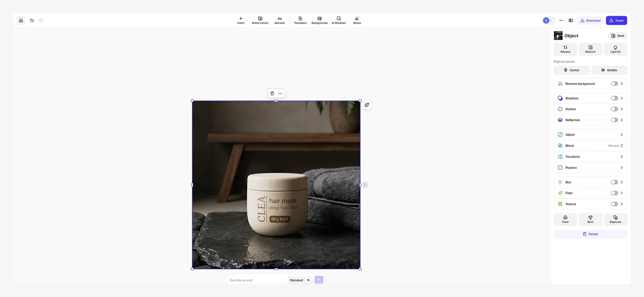Open the Standard quality selector
This screenshot has width=644, height=297.
coord(296,280)
